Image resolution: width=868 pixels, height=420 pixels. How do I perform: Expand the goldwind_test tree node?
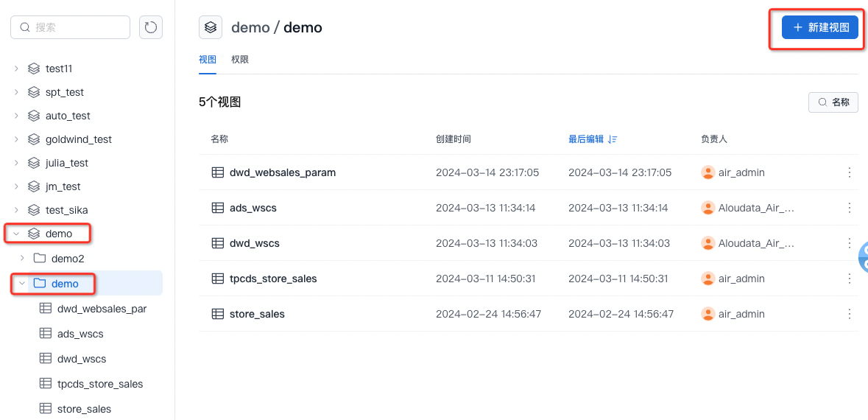pos(16,139)
